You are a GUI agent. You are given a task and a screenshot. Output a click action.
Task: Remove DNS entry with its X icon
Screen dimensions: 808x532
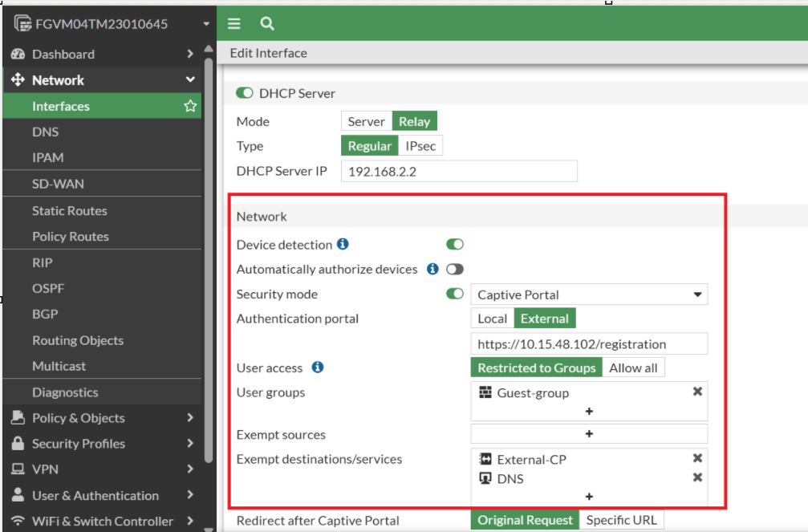coord(697,477)
